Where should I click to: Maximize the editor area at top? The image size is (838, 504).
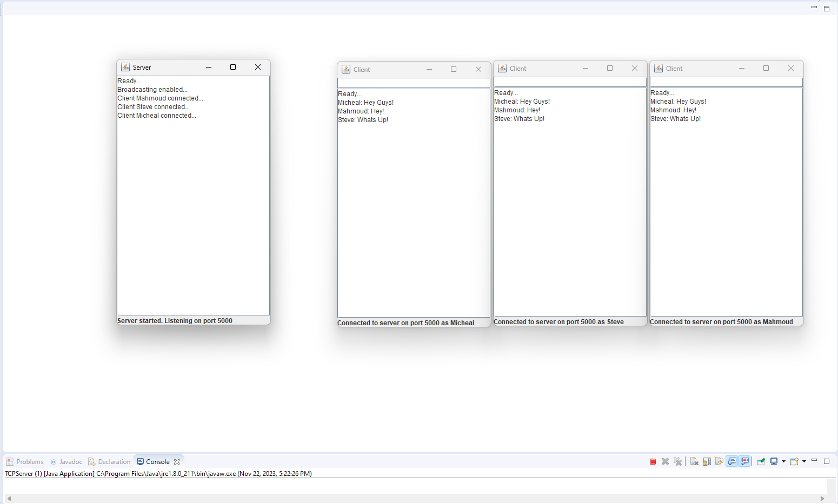(x=827, y=9)
